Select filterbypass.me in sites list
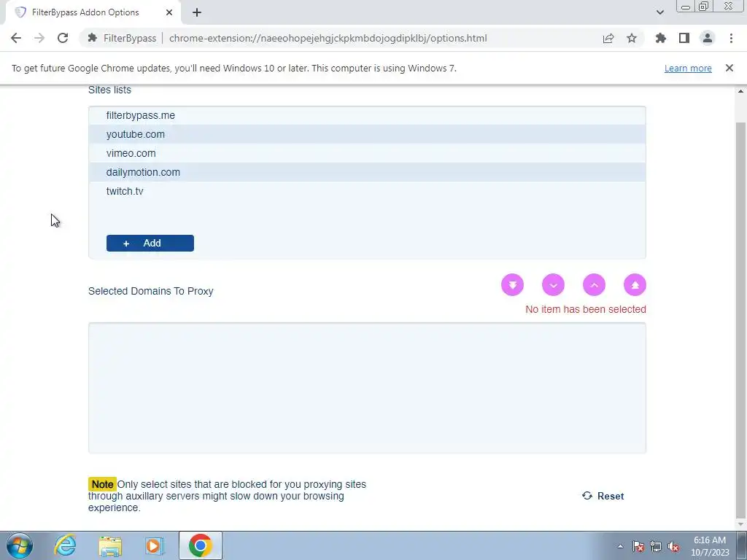 coord(367,115)
